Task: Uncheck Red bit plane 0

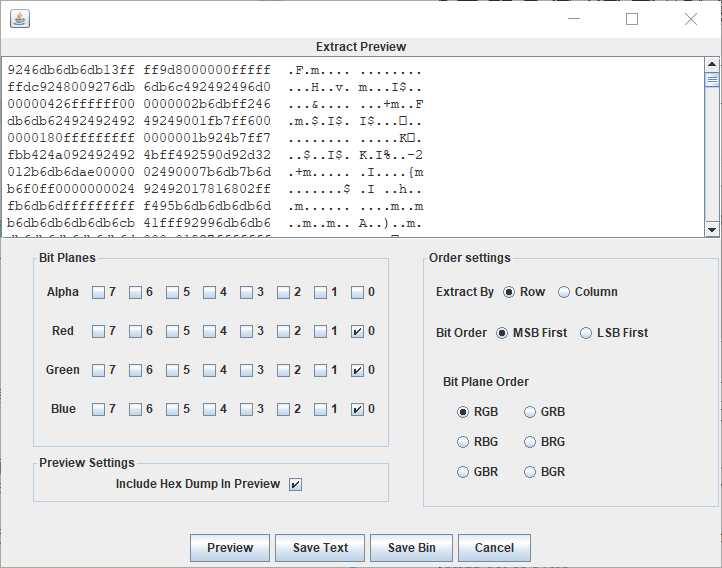Action: (x=357, y=331)
